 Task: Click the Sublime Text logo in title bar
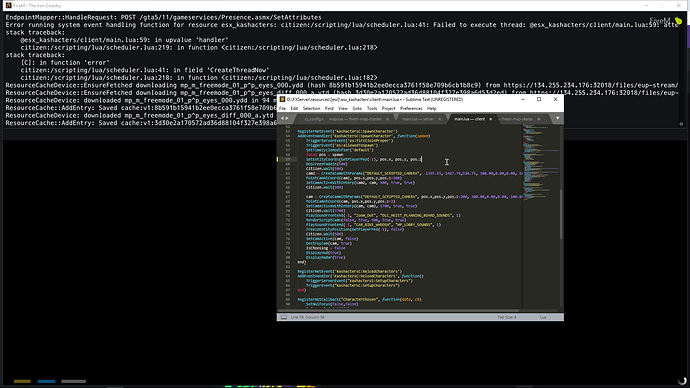tap(283, 99)
